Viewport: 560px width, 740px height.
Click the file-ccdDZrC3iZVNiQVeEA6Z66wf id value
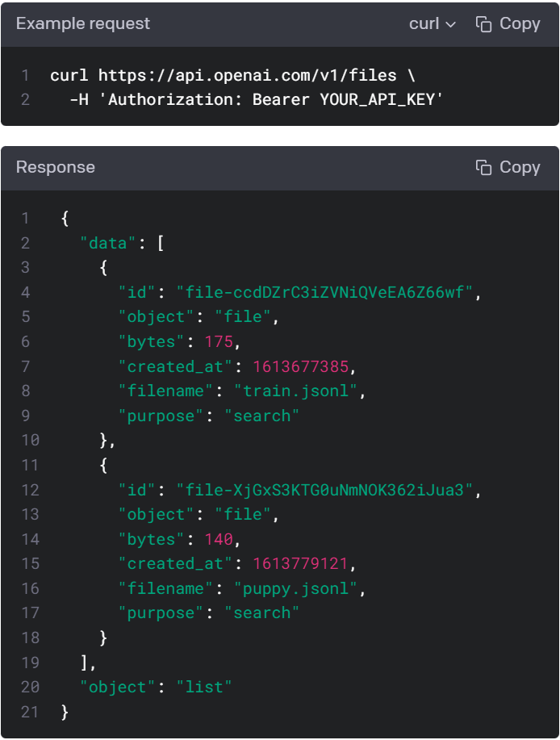click(325, 293)
